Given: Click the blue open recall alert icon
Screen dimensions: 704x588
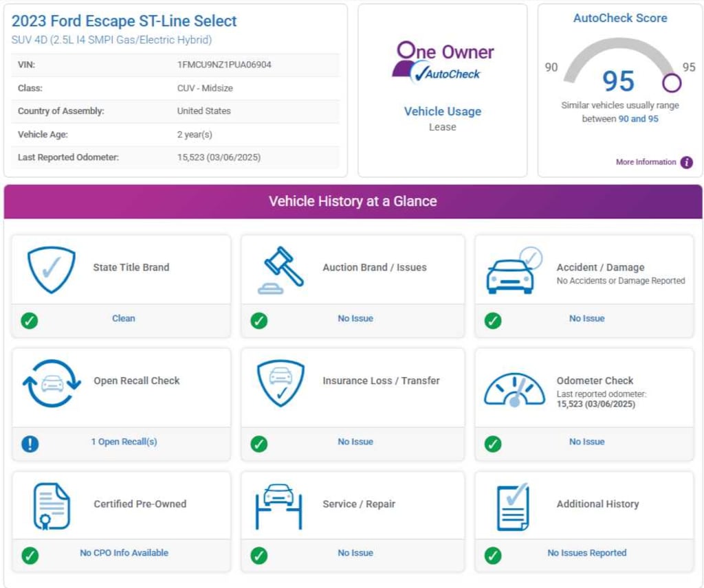Looking at the screenshot, I should [30, 444].
